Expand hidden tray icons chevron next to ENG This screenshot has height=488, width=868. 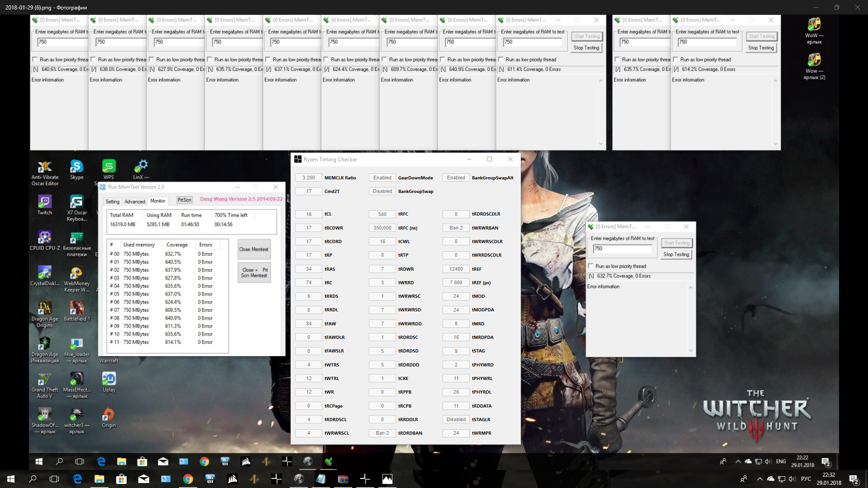[738, 461]
